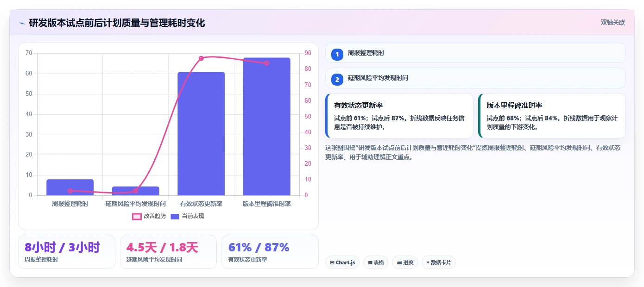Open the 有效状态更新率 info card

[x=399, y=116]
